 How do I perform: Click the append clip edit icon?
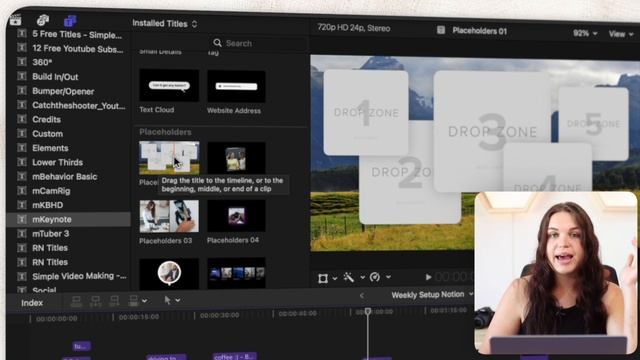click(114, 301)
